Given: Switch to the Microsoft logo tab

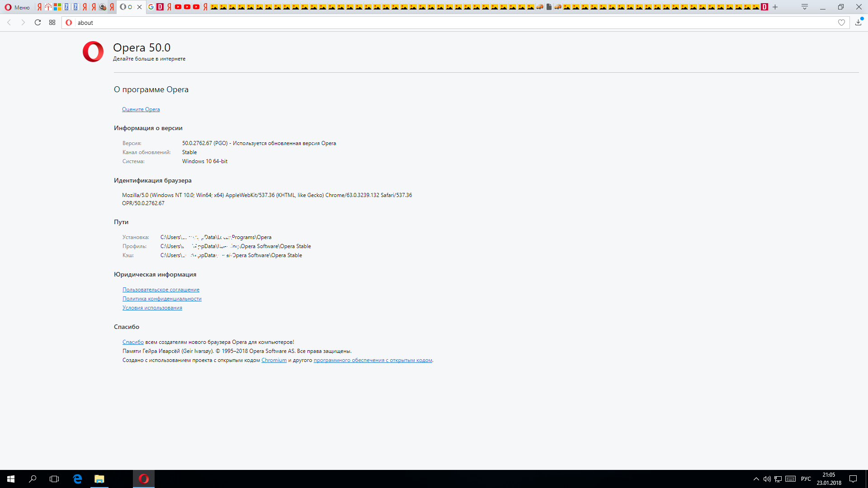Looking at the screenshot, I should click(57, 7).
